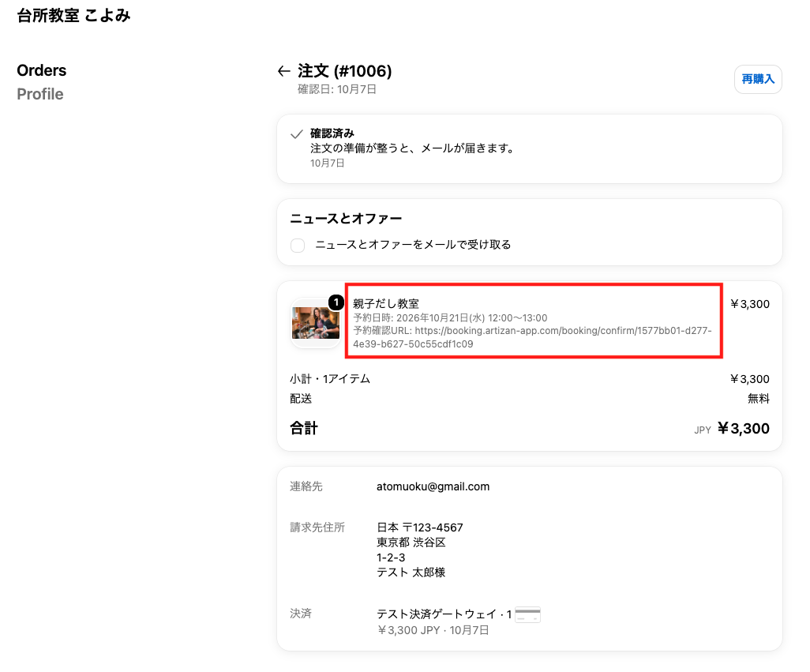
Task: Click the 再購入 button
Action: click(758, 79)
